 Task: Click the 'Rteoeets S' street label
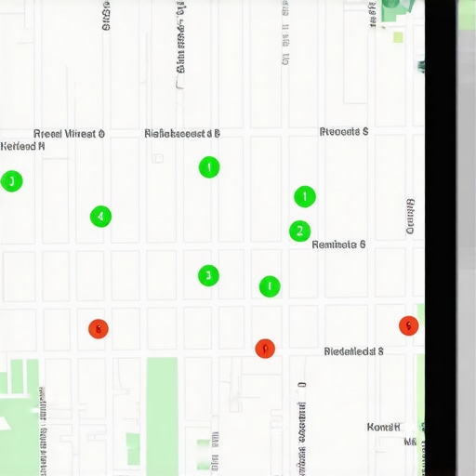coord(344,132)
